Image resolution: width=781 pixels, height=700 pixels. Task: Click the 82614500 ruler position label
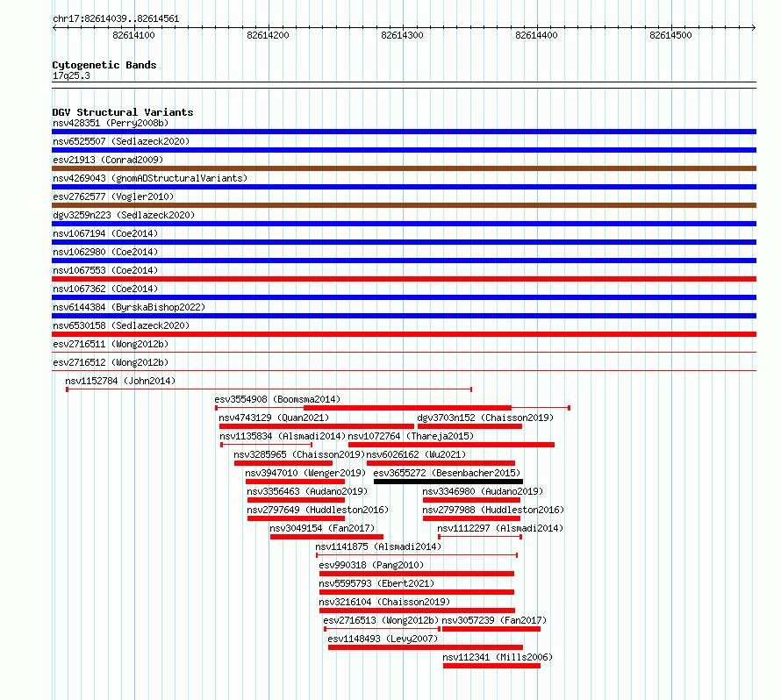tap(670, 35)
